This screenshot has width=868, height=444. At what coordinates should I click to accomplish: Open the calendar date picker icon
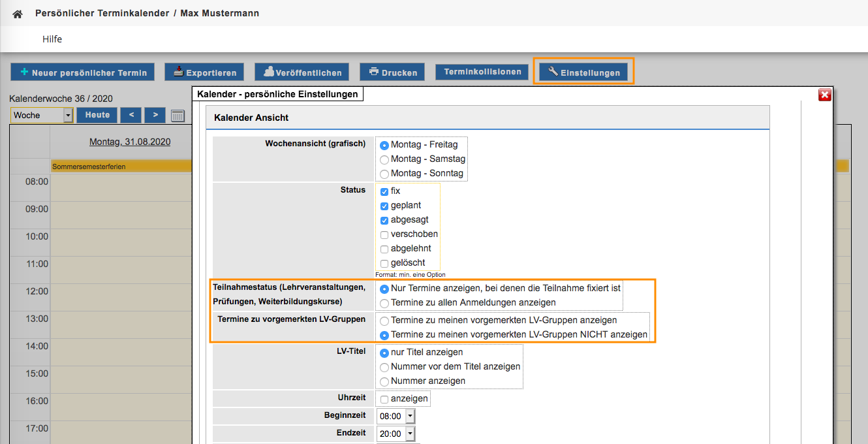coord(178,116)
